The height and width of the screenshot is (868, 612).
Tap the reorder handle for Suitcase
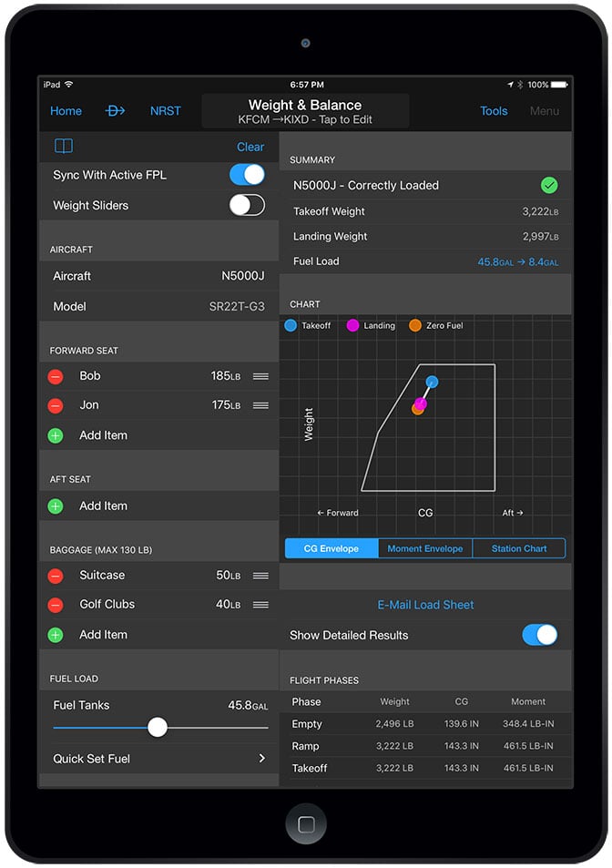[260, 576]
